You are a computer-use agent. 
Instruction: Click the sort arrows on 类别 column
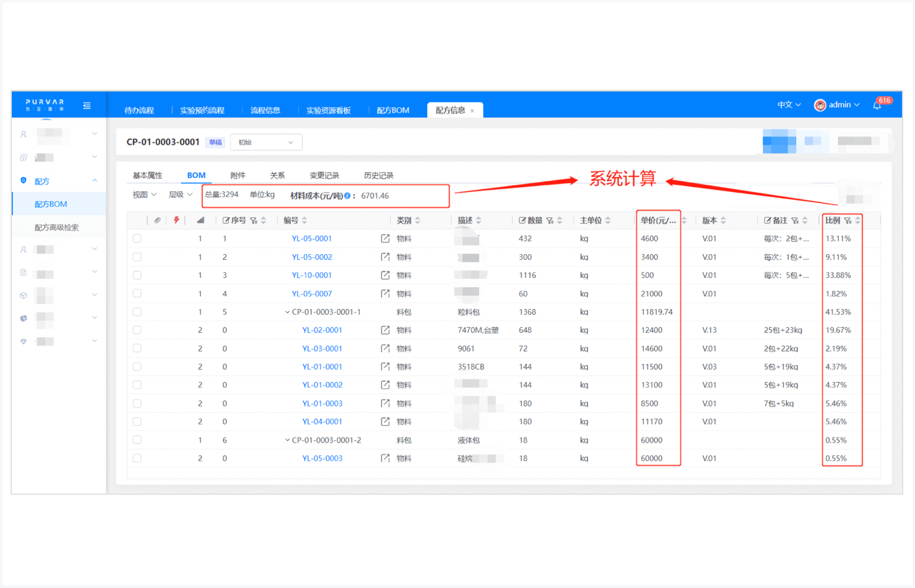pos(418,221)
